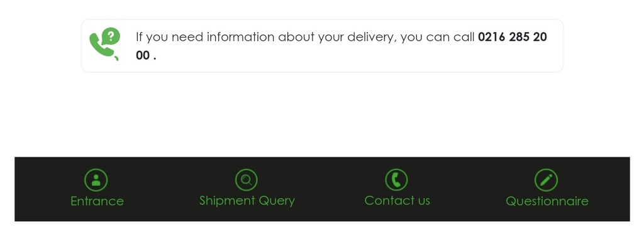Open the Entrance text link
This screenshot has height=236, width=644.
[x=97, y=201]
